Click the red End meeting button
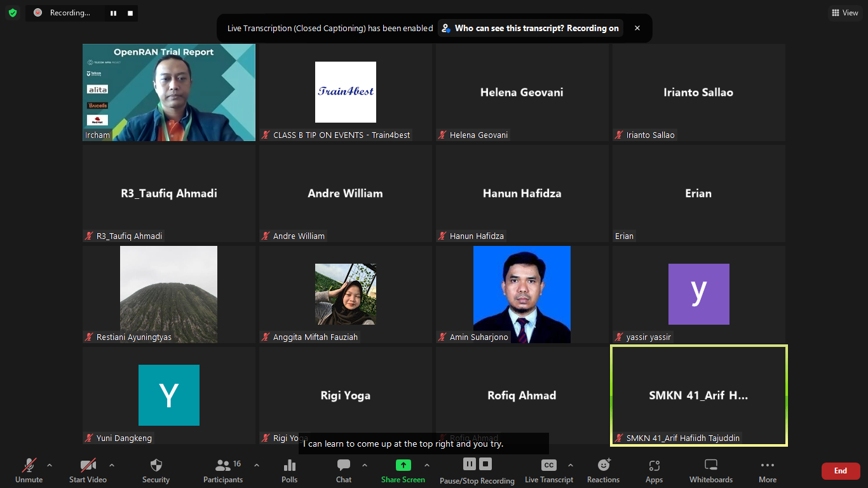The image size is (868, 488). pyautogui.click(x=840, y=471)
